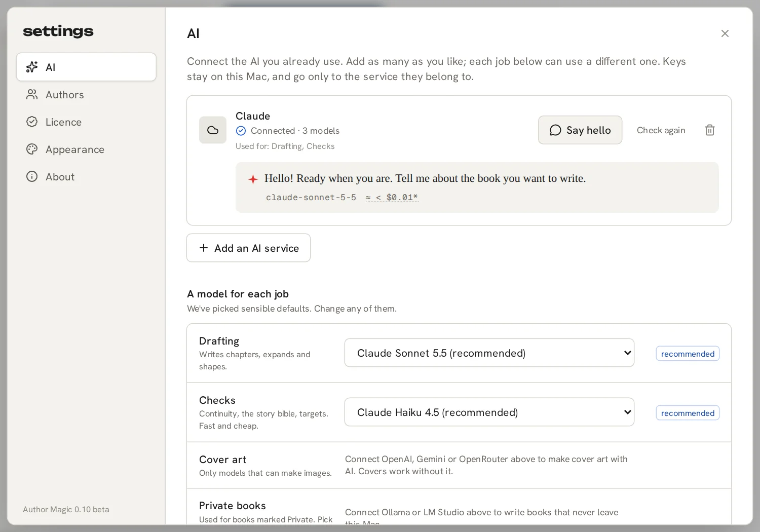Viewport: 760px width, 532px height.
Task: Click Check again for Claude
Action: pos(661,130)
